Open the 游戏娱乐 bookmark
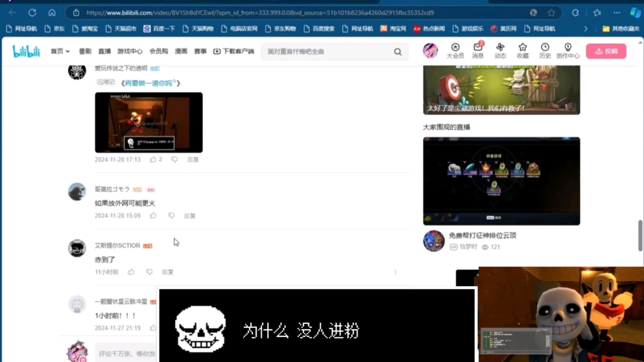Viewport: 644px width, 362px height. (468, 29)
